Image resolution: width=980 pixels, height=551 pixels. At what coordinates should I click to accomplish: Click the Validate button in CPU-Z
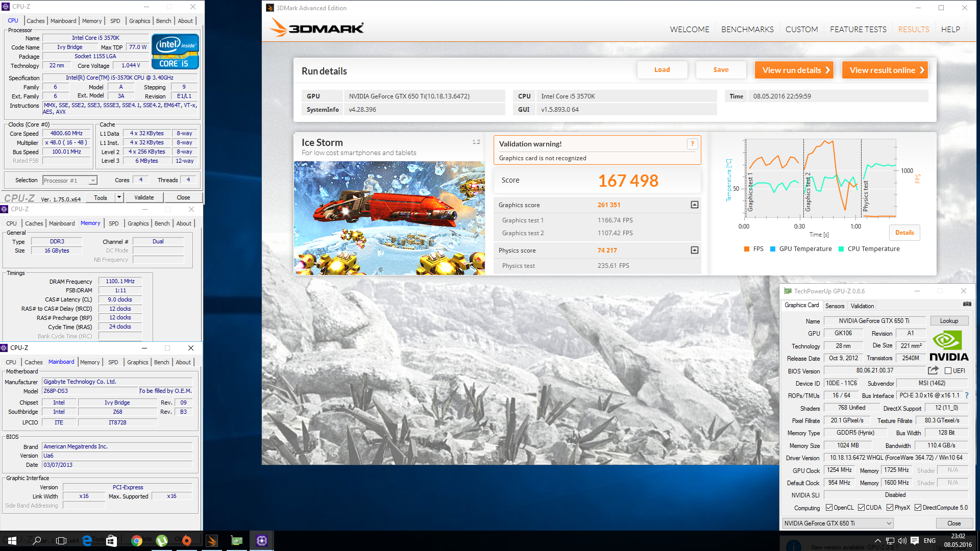[x=144, y=197]
